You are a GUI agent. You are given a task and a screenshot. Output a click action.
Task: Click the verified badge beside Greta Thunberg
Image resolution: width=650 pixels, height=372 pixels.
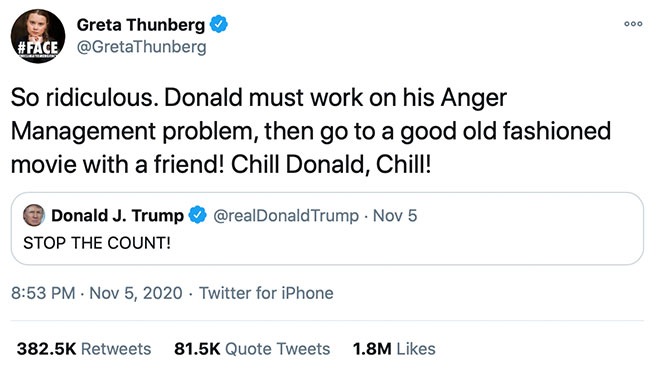pos(218,24)
